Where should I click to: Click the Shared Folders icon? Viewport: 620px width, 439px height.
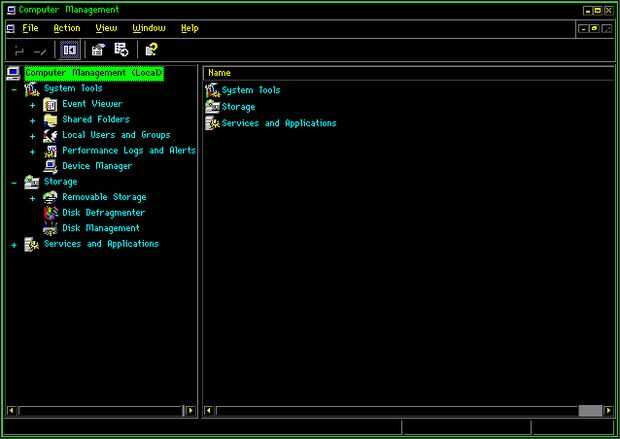click(50, 120)
